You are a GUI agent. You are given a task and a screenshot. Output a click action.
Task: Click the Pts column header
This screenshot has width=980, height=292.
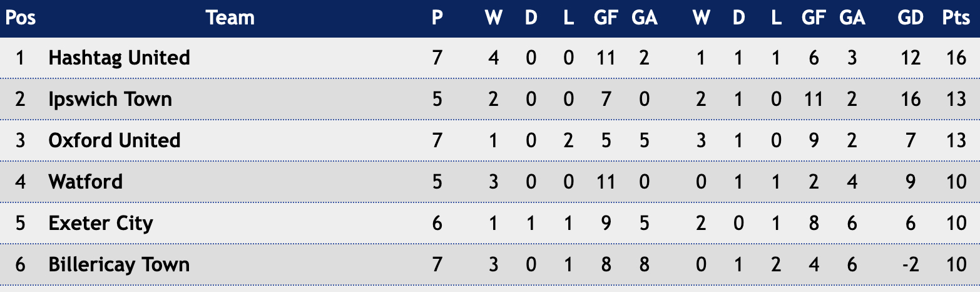click(956, 18)
